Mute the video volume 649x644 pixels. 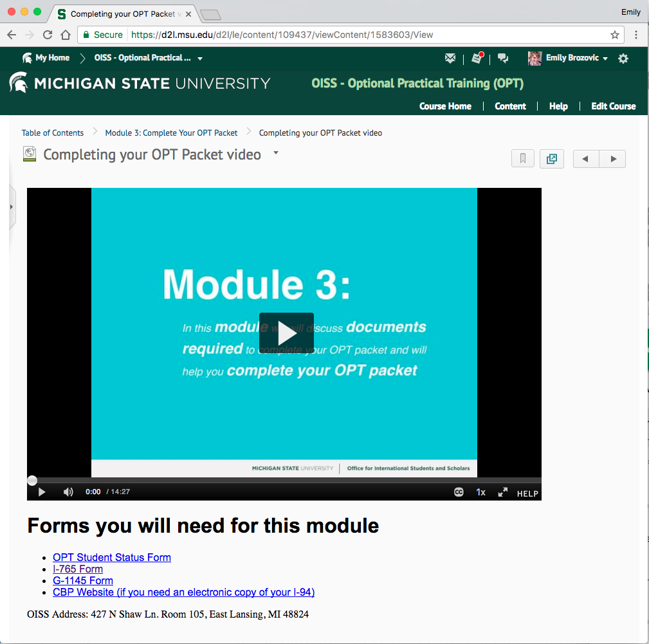click(68, 492)
